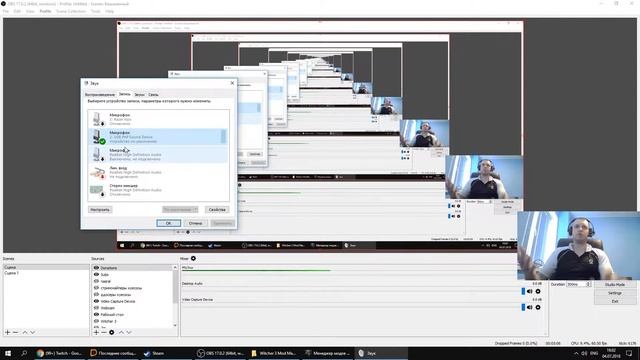The height and width of the screenshot is (360, 640).
Task: Select Лин. вход Realtek device
Action: click(x=158, y=172)
